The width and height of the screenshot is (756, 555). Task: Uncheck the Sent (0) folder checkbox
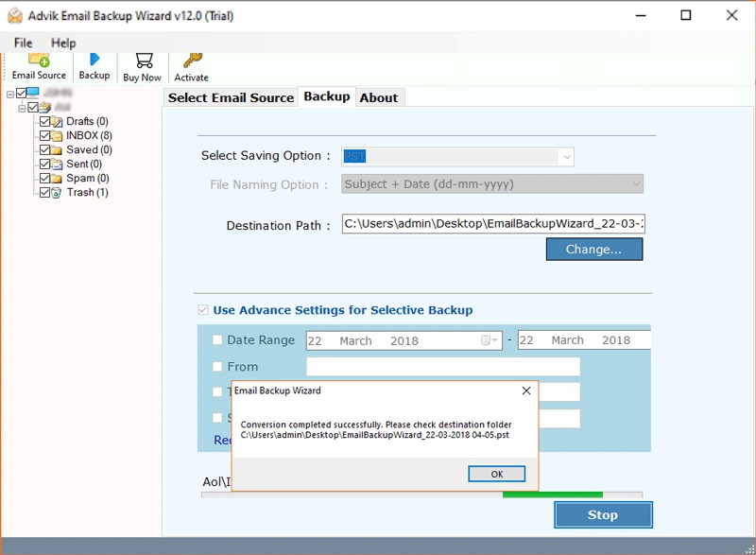44,164
